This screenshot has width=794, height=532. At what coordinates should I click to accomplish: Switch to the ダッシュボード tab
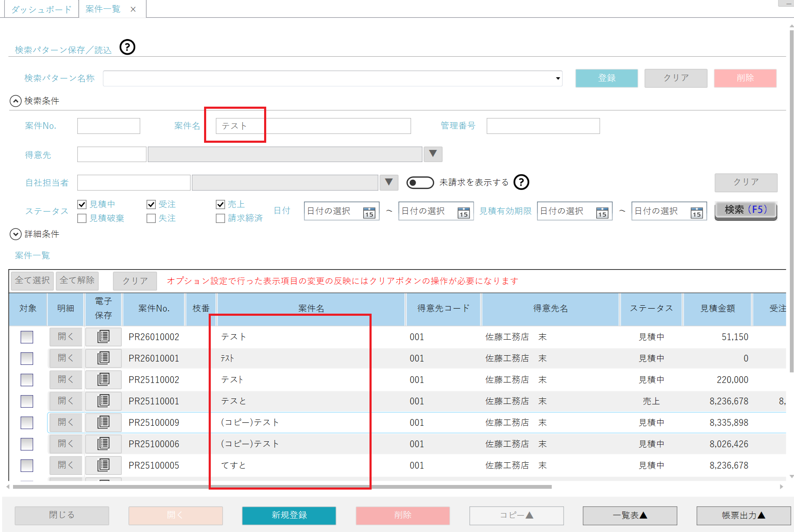41,9
